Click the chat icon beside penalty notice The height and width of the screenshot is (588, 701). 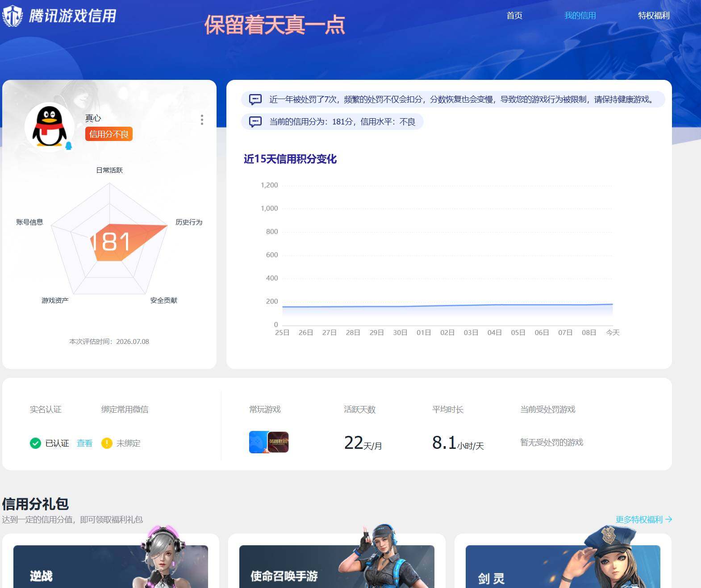(x=255, y=99)
